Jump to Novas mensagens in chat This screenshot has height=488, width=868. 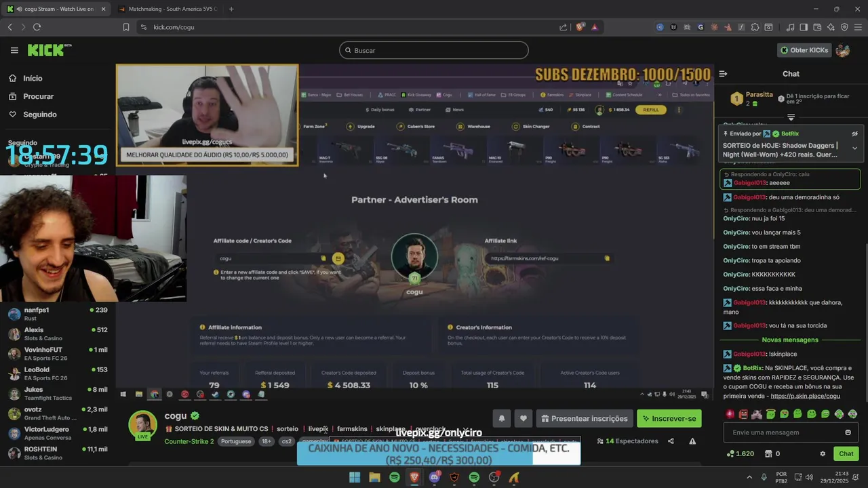(x=790, y=340)
